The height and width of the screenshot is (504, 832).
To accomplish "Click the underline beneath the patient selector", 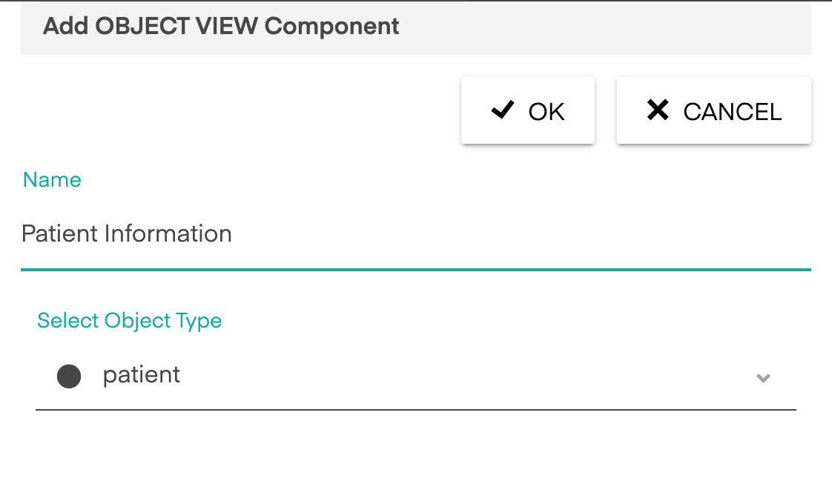I will 416,410.
